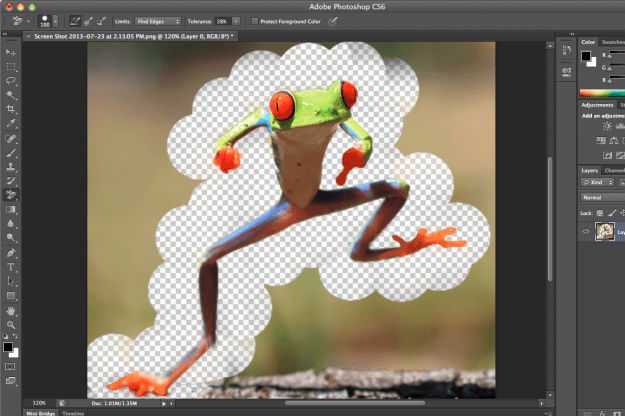Open the Normal blend mode dropdown
This screenshot has width=625, height=416.
(602, 198)
